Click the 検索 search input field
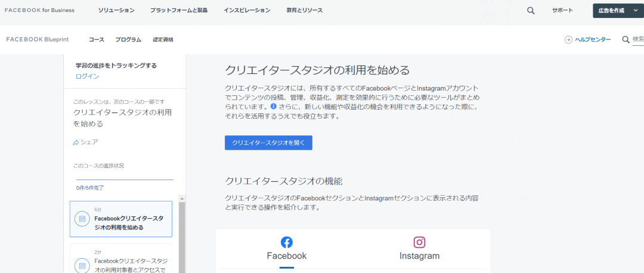 [638, 40]
